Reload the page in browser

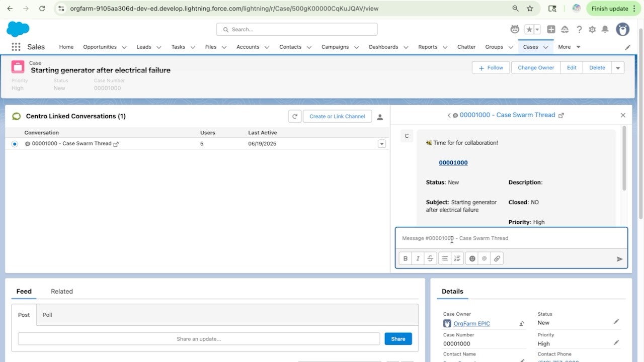42,9
